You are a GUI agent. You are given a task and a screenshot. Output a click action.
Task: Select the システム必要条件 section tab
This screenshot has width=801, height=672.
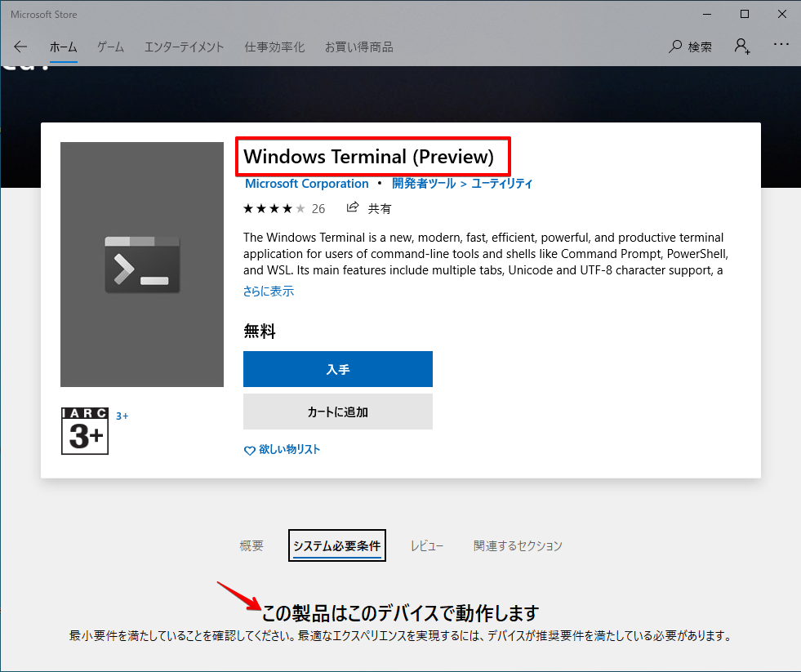337,545
